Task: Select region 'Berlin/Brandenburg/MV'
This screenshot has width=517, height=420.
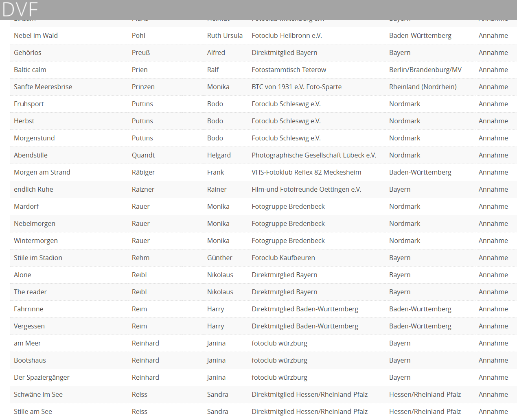Action: click(425, 70)
